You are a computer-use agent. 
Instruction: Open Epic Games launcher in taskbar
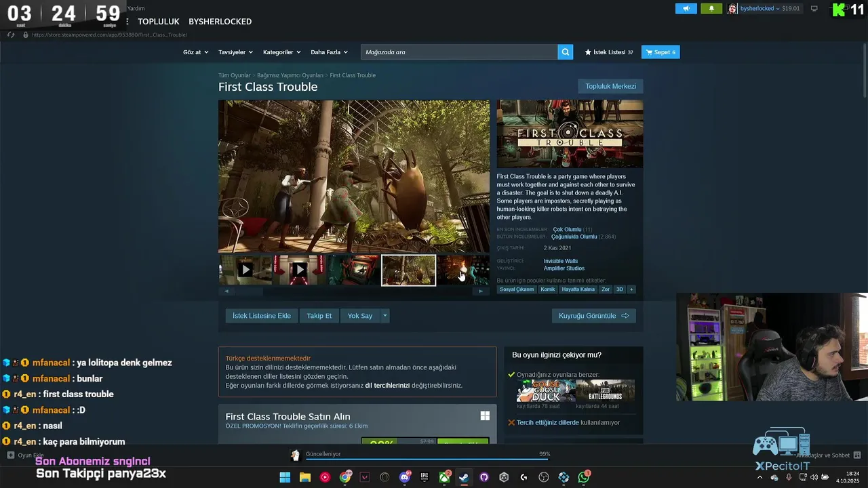click(425, 477)
